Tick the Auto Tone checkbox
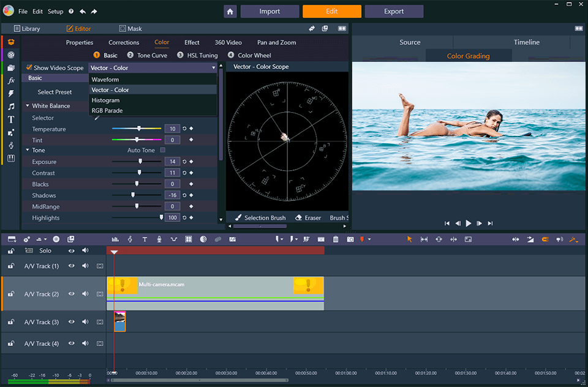588x387 pixels. pos(163,150)
